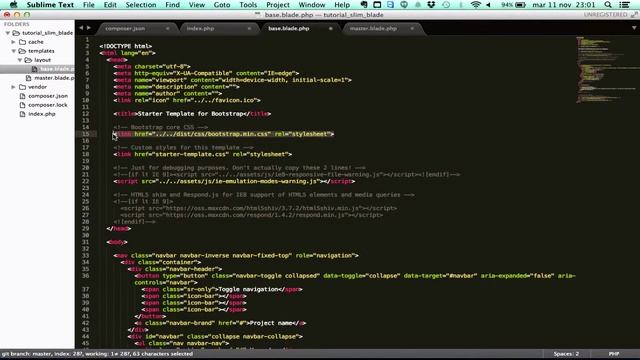Select the base.blade.php tab
This screenshot has height=360, width=640.
[x=289, y=29]
